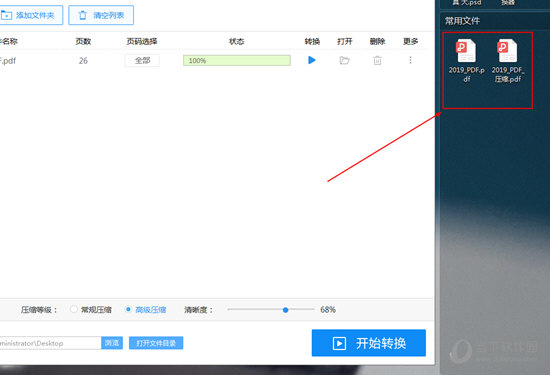The height and width of the screenshot is (375, 550).
Task: Click the 状态 column header
Action: [236, 41]
